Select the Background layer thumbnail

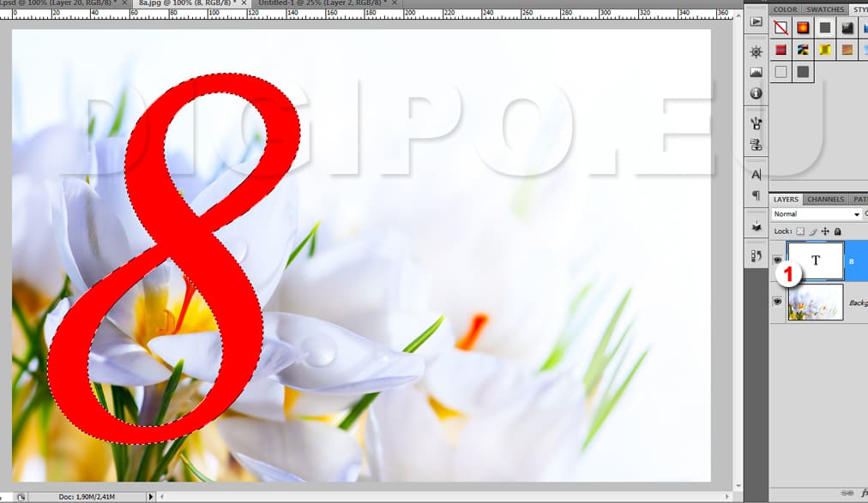point(815,302)
